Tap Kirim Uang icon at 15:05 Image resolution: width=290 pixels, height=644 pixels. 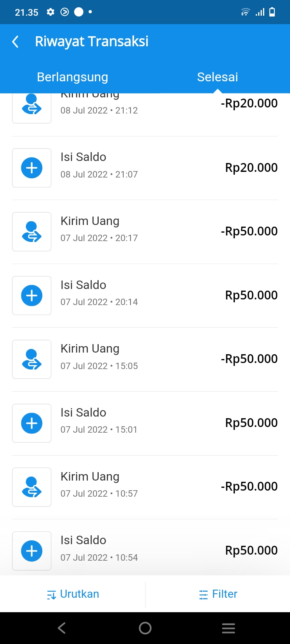pyautogui.click(x=32, y=359)
